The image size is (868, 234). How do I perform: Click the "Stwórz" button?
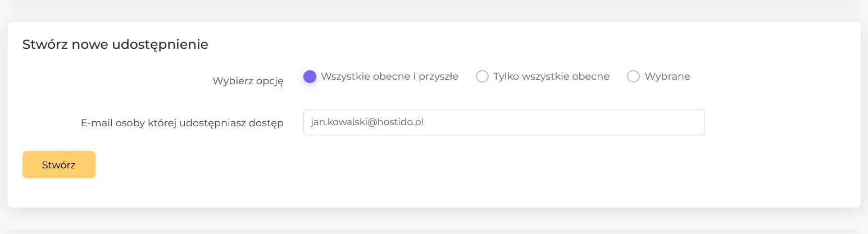pyautogui.click(x=59, y=165)
